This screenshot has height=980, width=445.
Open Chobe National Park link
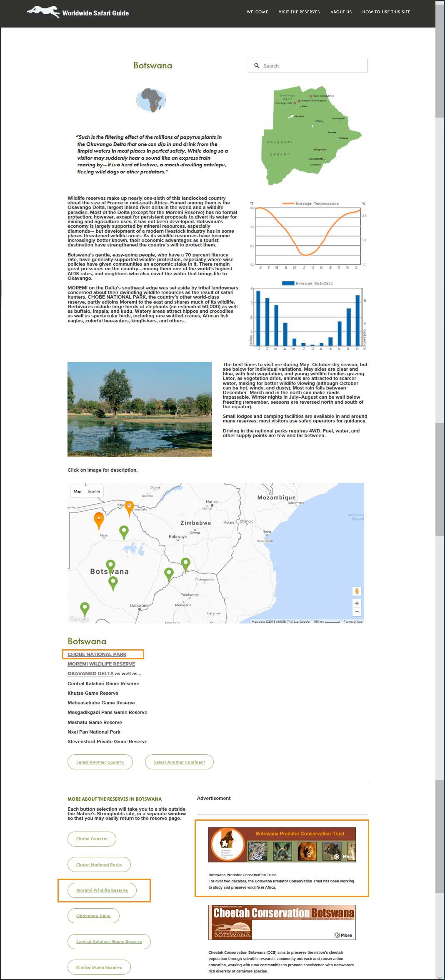click(97, 654)
